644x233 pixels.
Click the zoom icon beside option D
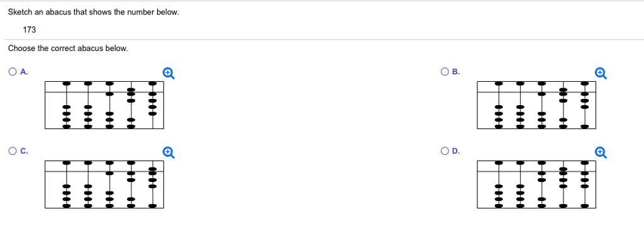(601, 152)
